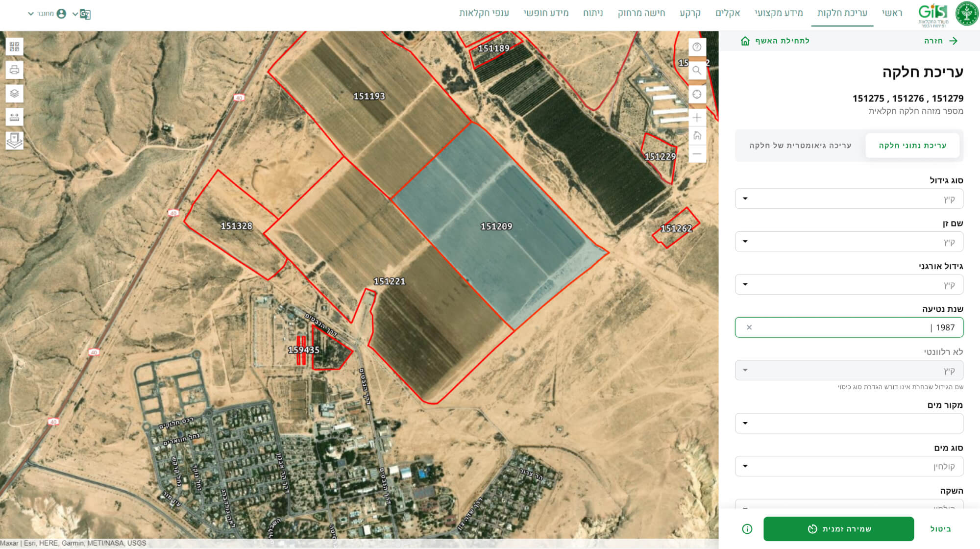Open the language translate selector icon
The image size is (980, 549).
click(x=85, y=14)
